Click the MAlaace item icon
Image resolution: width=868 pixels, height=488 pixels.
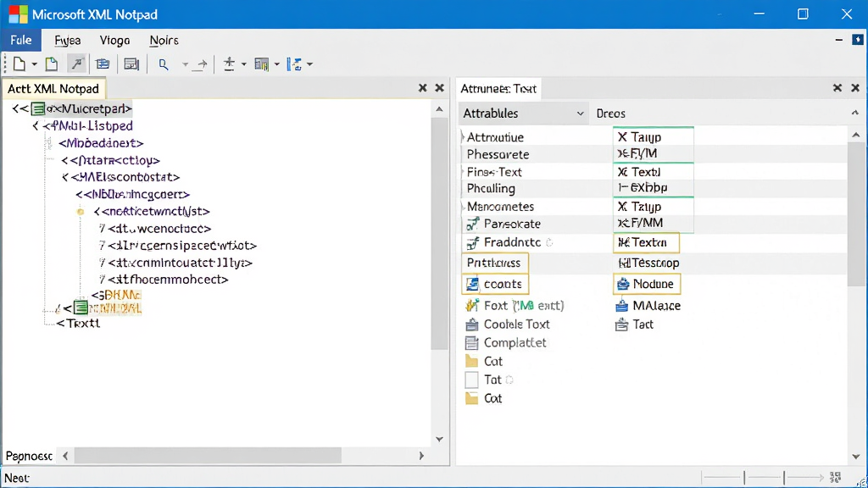pyautogui.click(x=621, y=305)
